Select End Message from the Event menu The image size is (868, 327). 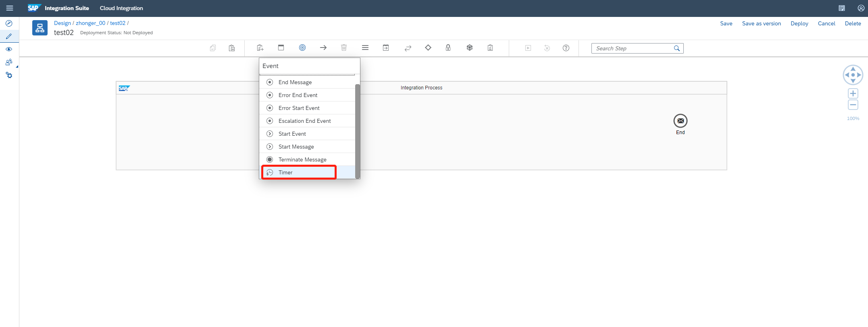[307, 82]
